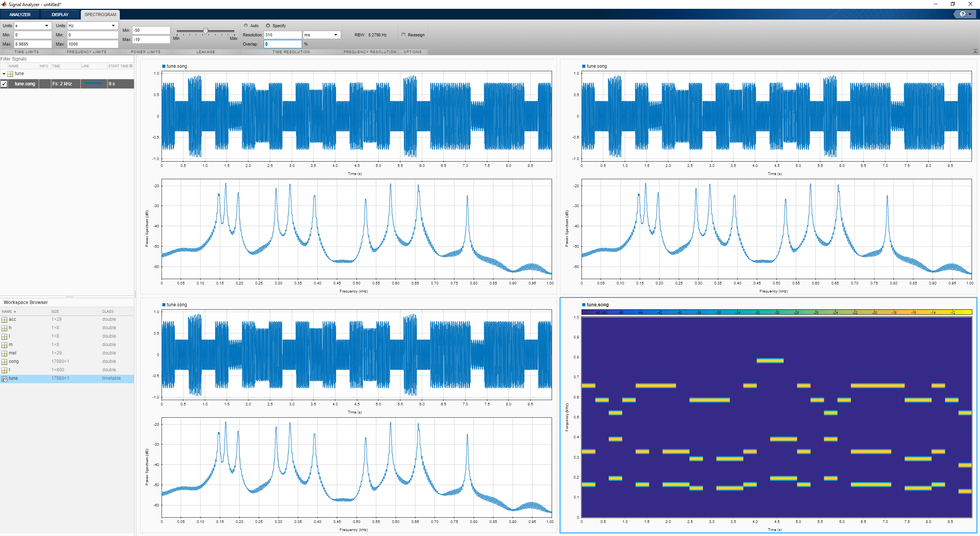Click the signal table settings gear icon
980x536 pixels.
(x=131, y=66)
